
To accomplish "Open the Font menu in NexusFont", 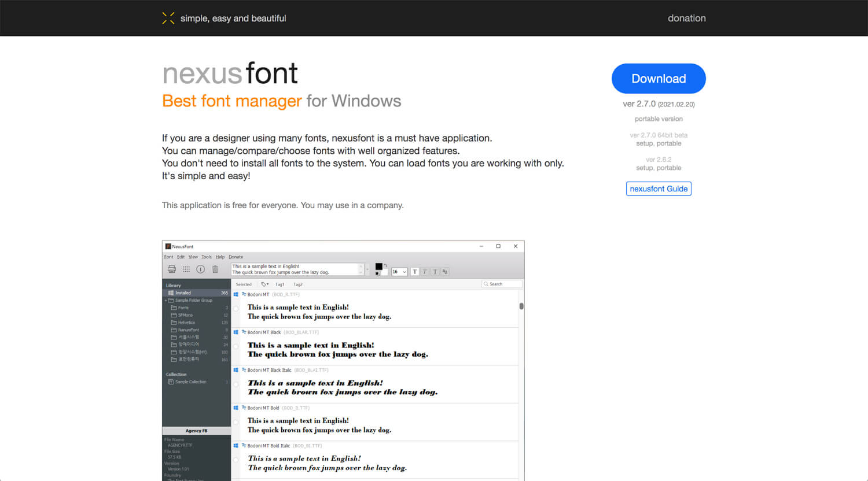I will 168,257.
